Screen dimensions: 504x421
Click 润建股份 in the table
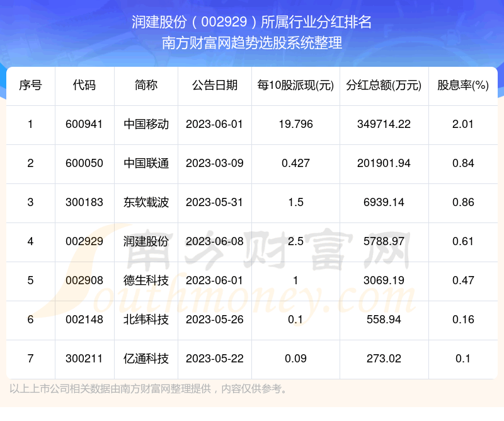[146, 241]
